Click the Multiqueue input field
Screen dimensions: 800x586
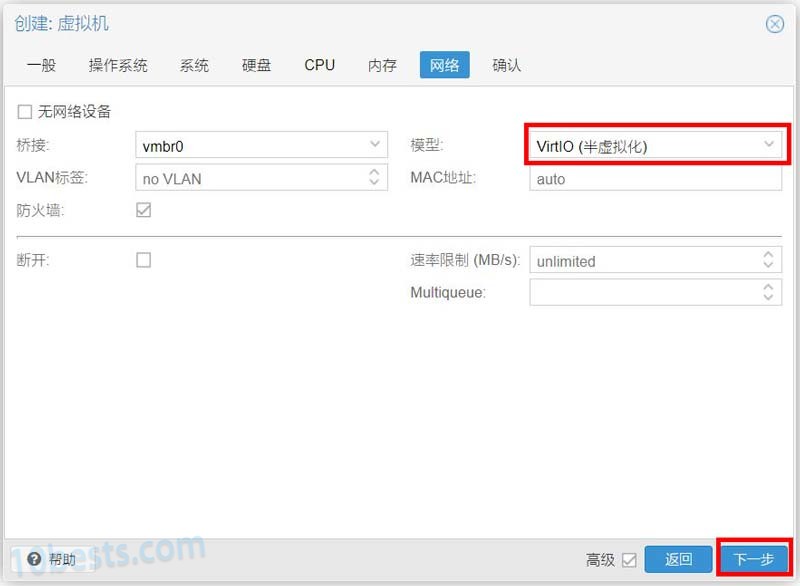tap(656, 292)
